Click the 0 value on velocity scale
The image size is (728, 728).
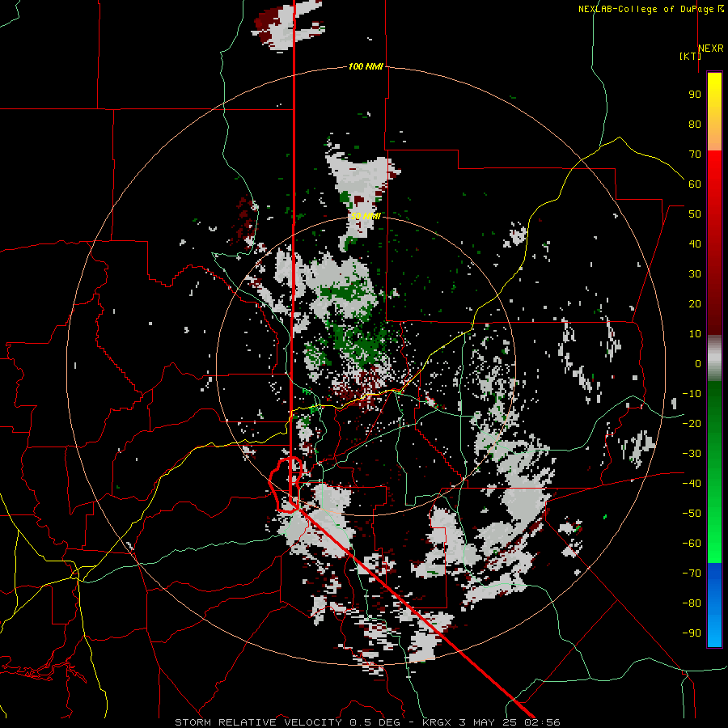[x=698, y=363]
